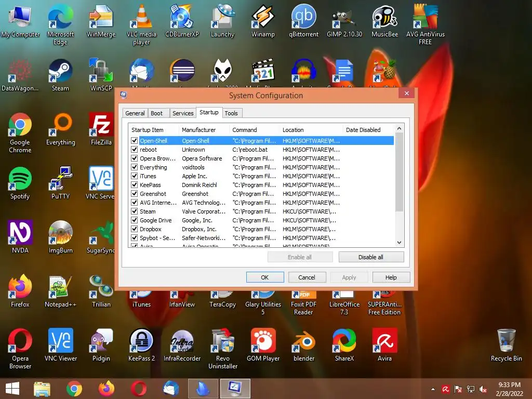
Task: Launch GIMP 2.10.30 from desktop
Action: 344,20
